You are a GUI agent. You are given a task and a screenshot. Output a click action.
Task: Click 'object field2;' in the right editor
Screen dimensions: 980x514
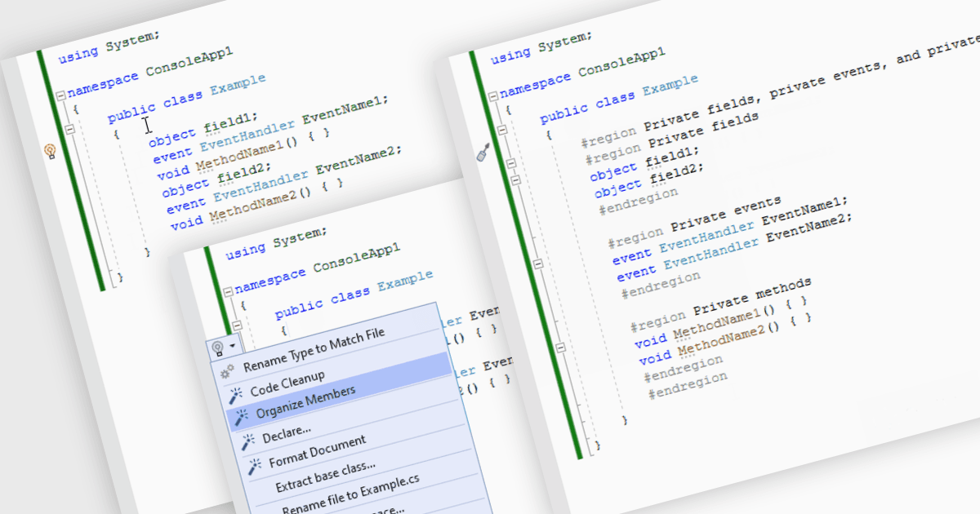tap(648, 179)
